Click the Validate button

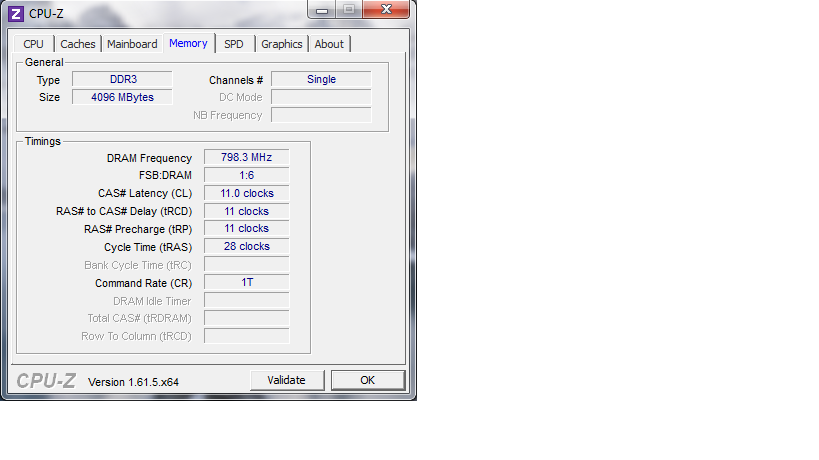pos(287,380)
